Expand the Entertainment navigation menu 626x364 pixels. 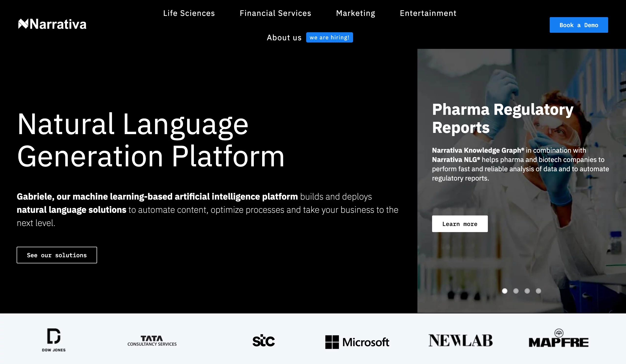point(428,12)
